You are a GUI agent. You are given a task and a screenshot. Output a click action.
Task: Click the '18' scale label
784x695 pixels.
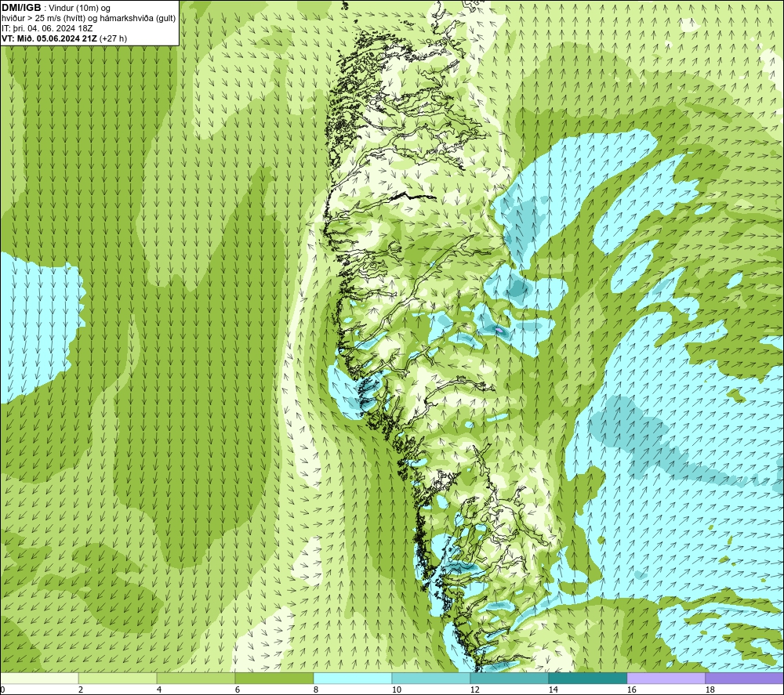pyautogui.click(x=710, y=690)
